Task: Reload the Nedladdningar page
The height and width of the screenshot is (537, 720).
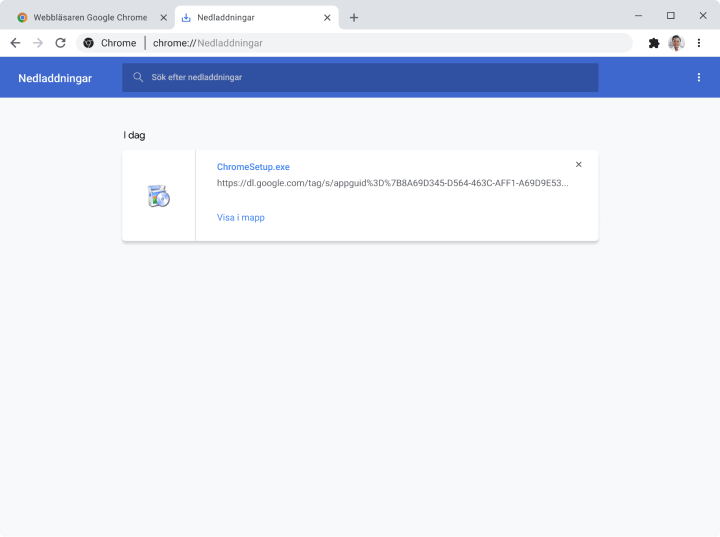Action: click(x=61, y=43)
